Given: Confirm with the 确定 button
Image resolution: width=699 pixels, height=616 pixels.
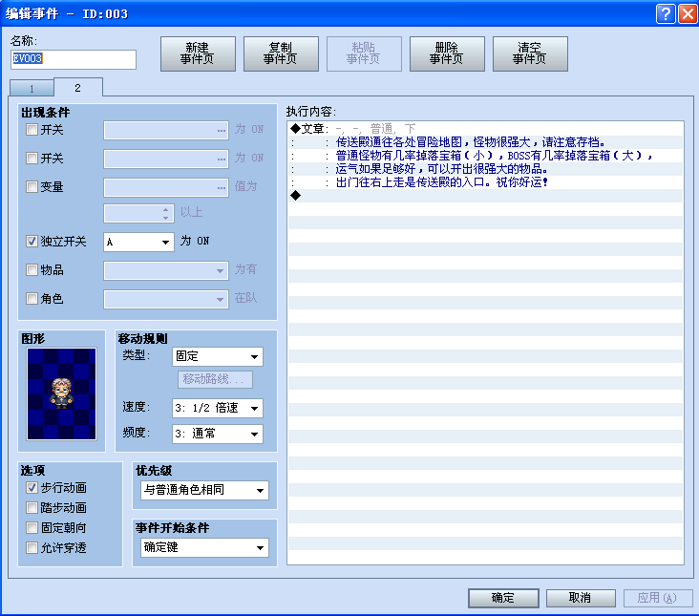Looking at the screenshot, I should [503, 598].
